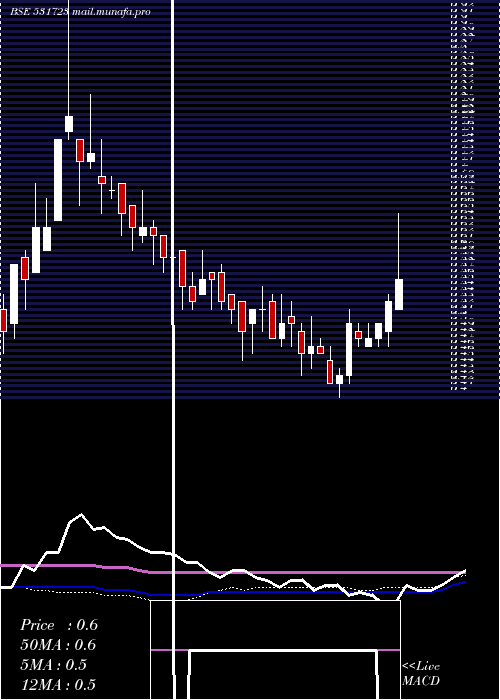Select the "Price : 0.6" legend entry

point(59,625)
